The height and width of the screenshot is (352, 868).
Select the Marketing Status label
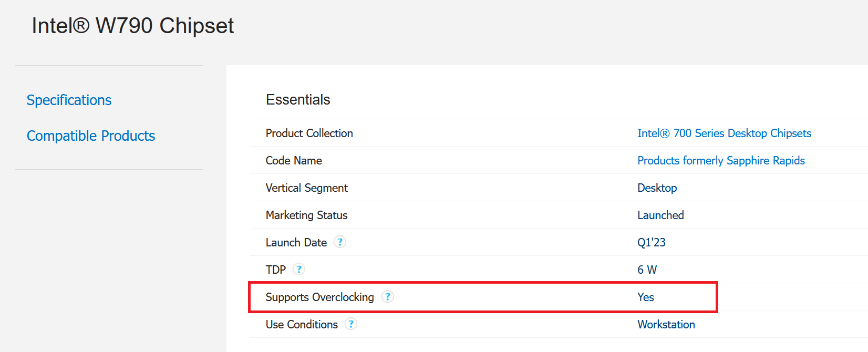coord(306,215)
